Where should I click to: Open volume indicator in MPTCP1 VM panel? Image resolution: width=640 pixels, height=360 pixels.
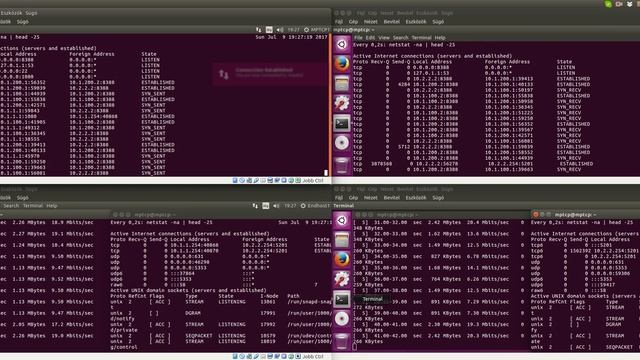[x=280, y=29]
